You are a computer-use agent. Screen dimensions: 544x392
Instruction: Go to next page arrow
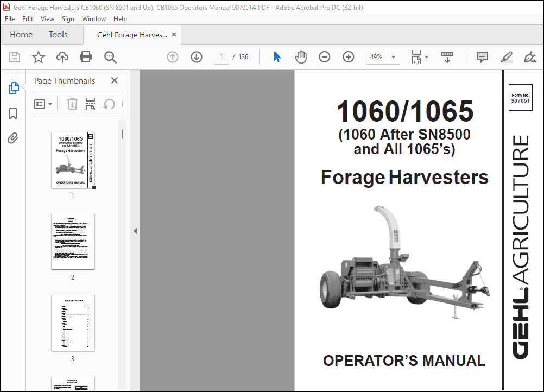coord(197,57)
